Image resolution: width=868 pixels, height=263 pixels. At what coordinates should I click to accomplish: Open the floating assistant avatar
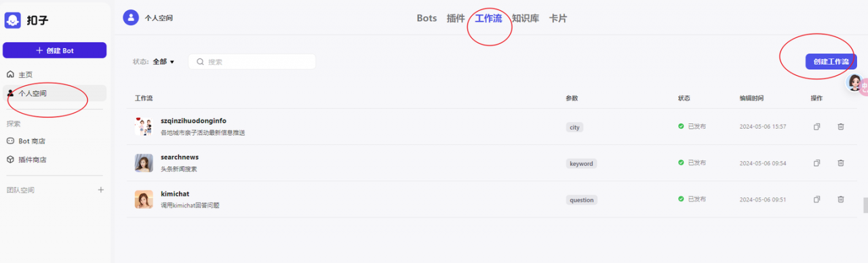pos(856,83)
